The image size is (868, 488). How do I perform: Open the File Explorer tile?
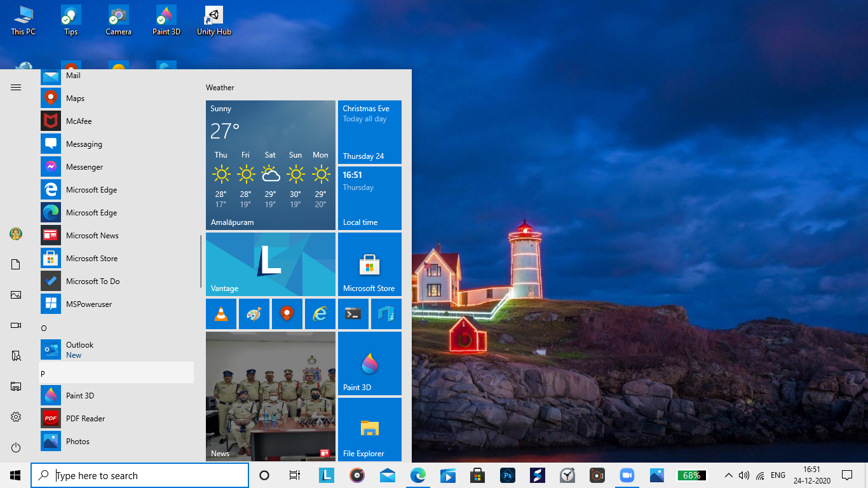(370, 430)
